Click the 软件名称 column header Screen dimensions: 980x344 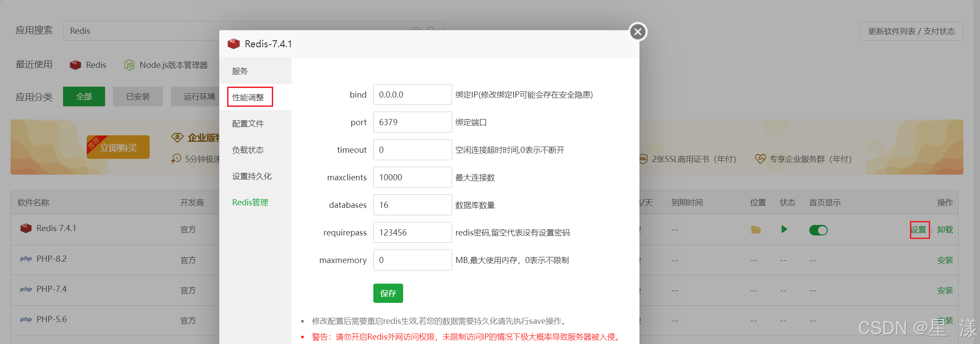click(x=33, y=203)
